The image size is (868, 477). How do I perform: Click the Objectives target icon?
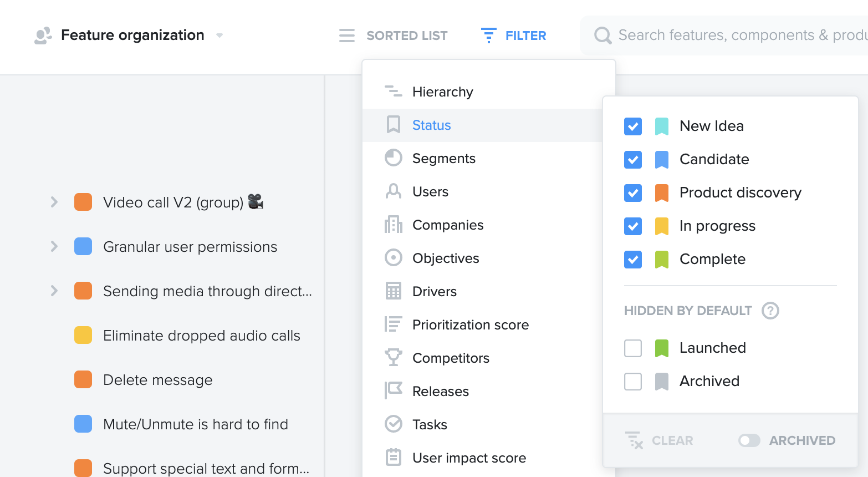coord(393,258)
